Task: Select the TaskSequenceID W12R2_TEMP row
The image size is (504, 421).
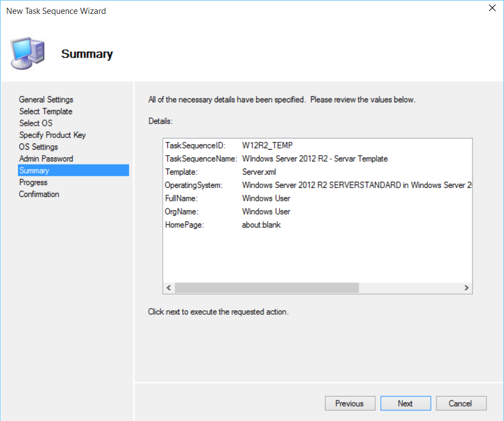Action: point(267,145)
